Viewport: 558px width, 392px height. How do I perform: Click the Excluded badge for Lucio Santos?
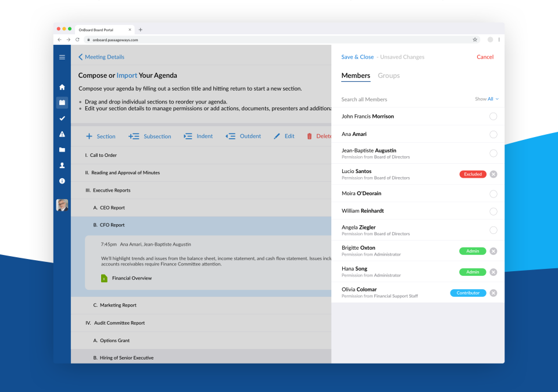tap(473, 174)
